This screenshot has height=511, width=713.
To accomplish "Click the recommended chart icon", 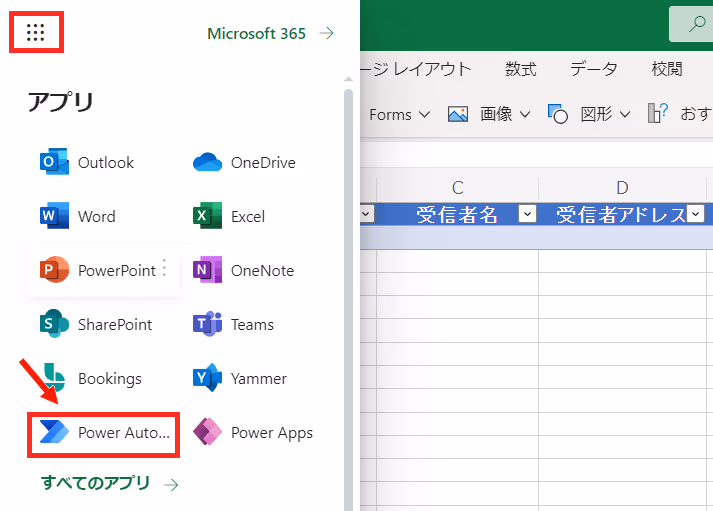I will [x=658, y=113].
